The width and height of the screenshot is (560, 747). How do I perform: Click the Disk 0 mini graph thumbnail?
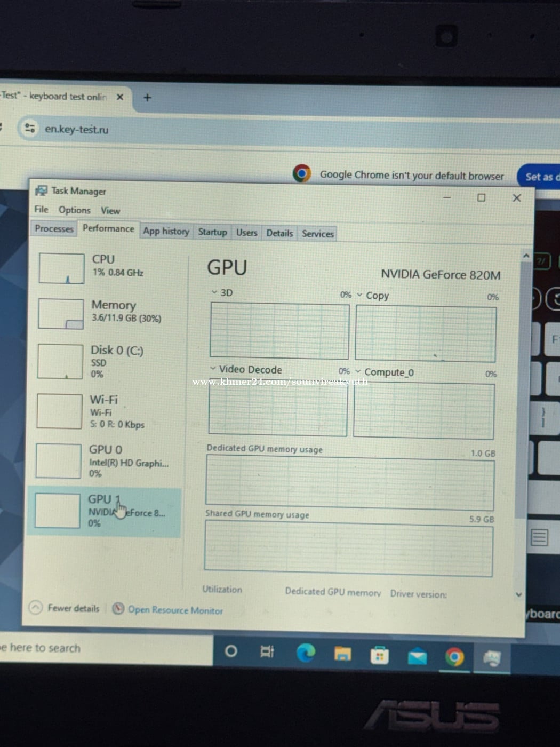(60, 361)
